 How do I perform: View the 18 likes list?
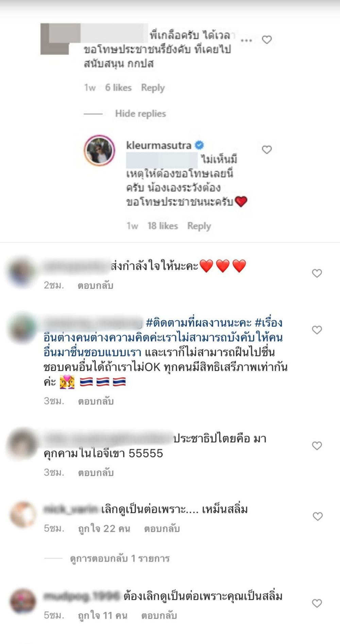pos(163,226)
